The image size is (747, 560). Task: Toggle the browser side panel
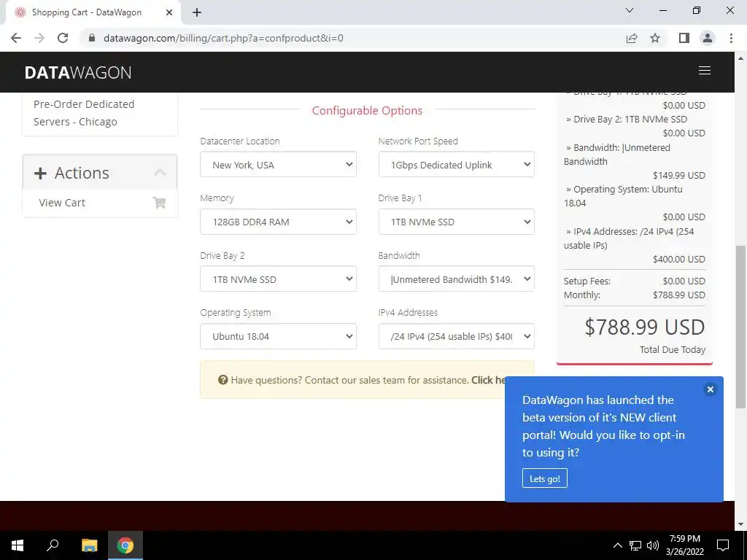point(684,38)
